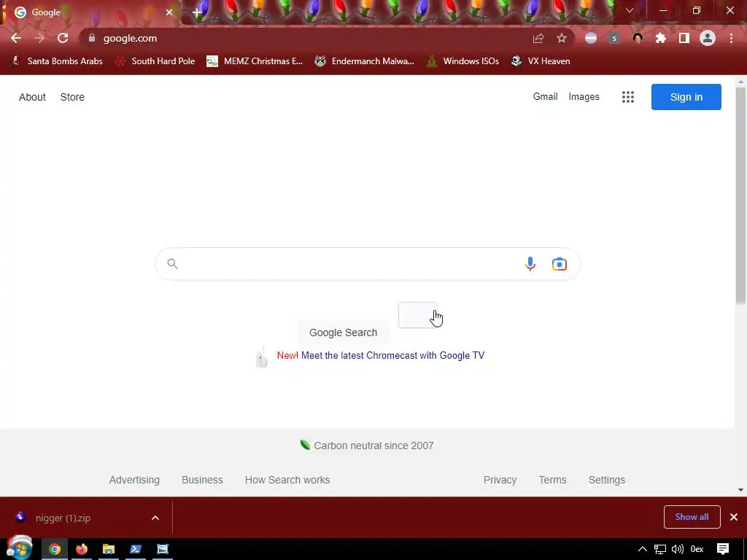Share this page using the share icon
The width and height of the screenshot is (747, 560).
coord(538,38)
